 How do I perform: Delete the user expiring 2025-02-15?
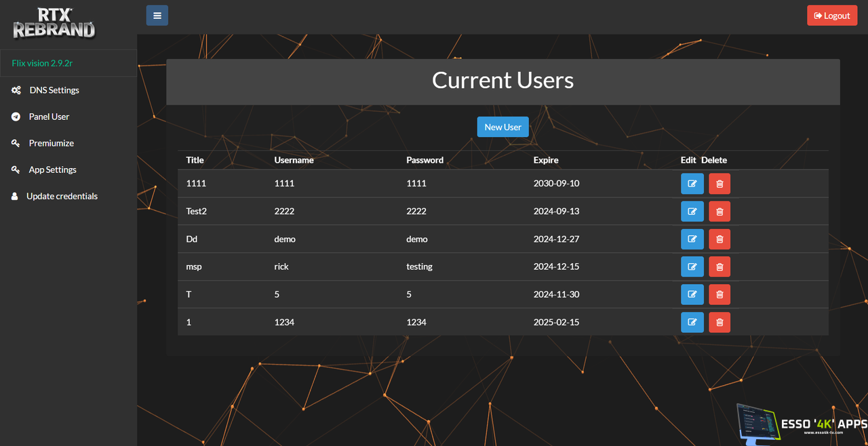pyautogui.click(x=719, y=322)
